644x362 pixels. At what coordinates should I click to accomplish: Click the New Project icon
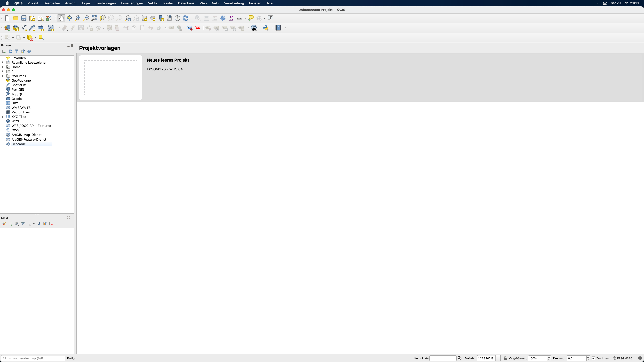point(7,18)
